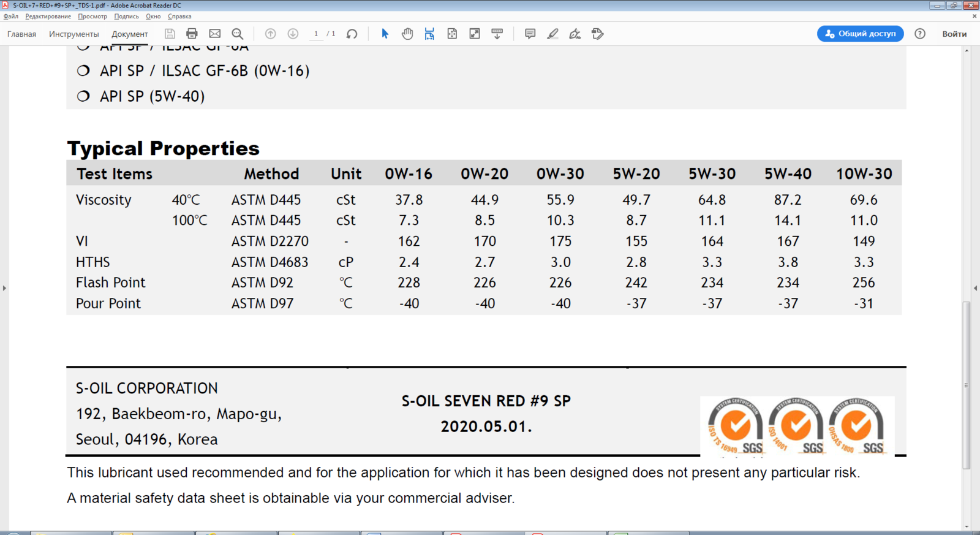This screenshot has width=980, height=535.
Task: Click the scrollbar down arrow
Action: [967, 526]
